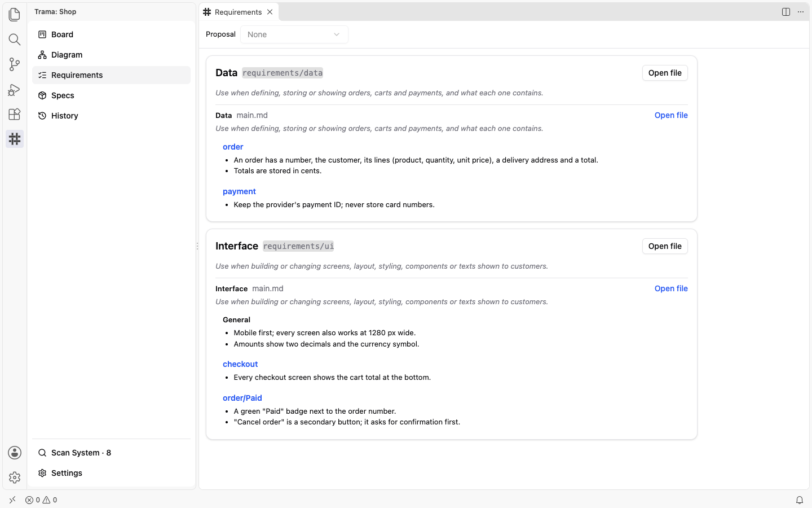Follow the 'checkout' link in Interface

pos(240,364)
